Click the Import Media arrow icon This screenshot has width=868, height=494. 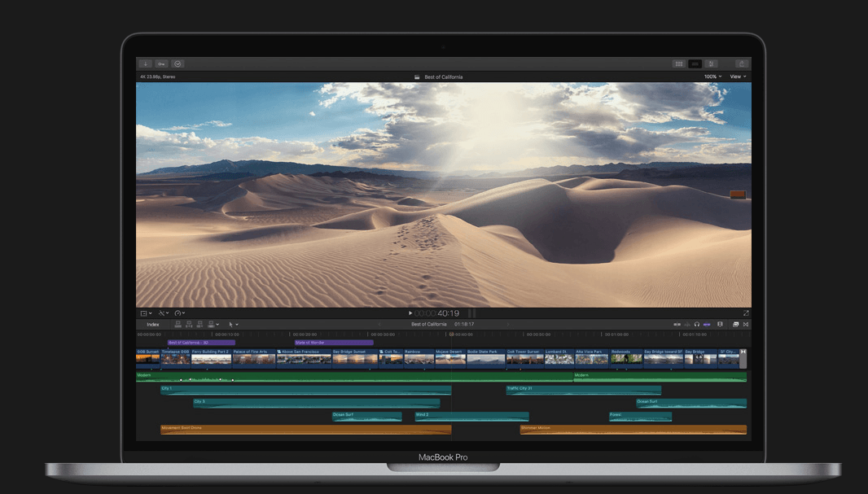[x=146, y=63]
